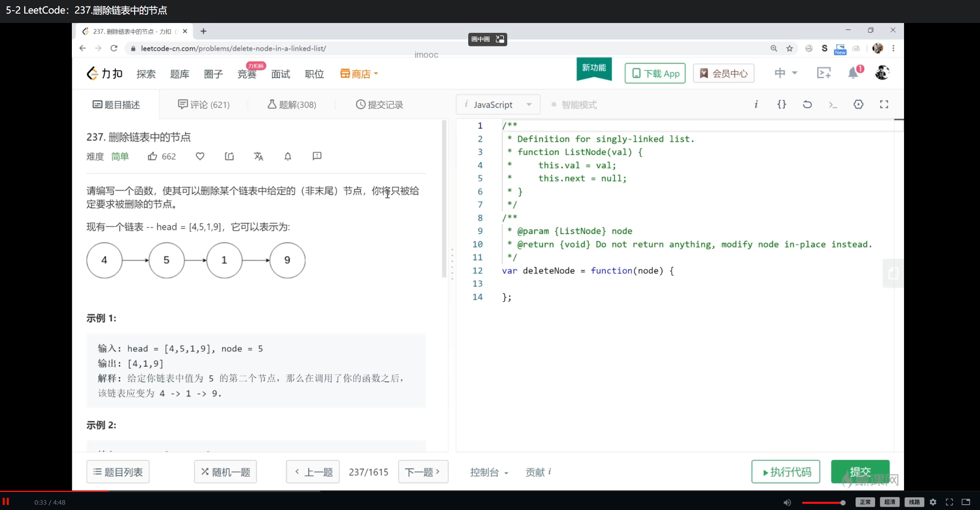Viewport: 980px width, 510px height.
Task: Open the console with the terminal icon
Action: coord(833,104)
